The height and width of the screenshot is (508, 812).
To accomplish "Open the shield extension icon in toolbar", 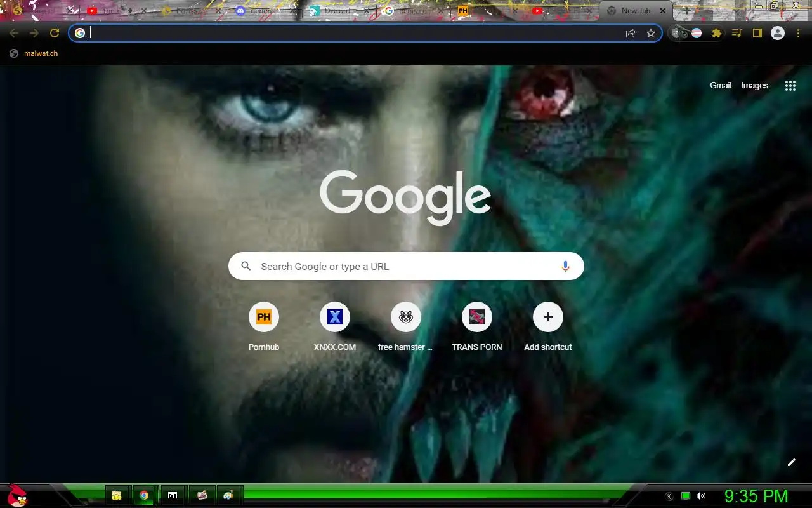I will point(677,33).
